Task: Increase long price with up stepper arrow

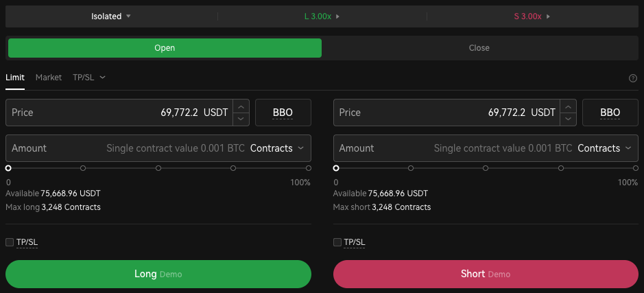Action: coord(241,106)
